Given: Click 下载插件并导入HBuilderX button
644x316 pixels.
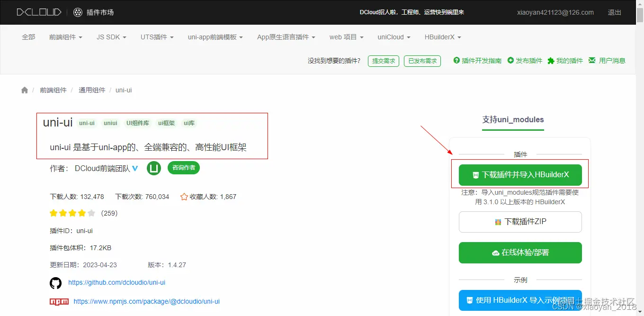Looking at the screenshot, I should pyautogui.click(x=520, y=175).
